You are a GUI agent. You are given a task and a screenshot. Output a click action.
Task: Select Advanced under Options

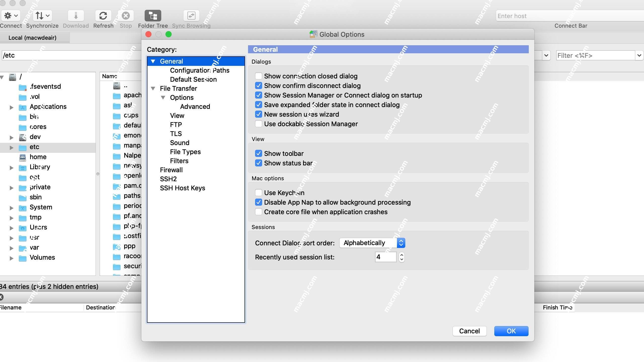(195, 106)
